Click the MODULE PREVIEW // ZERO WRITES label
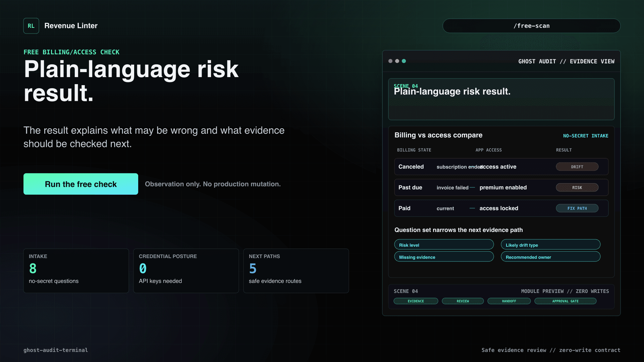The width and height of the screenshot is (644, 362). pyautogui.click(x=565, y=291)
